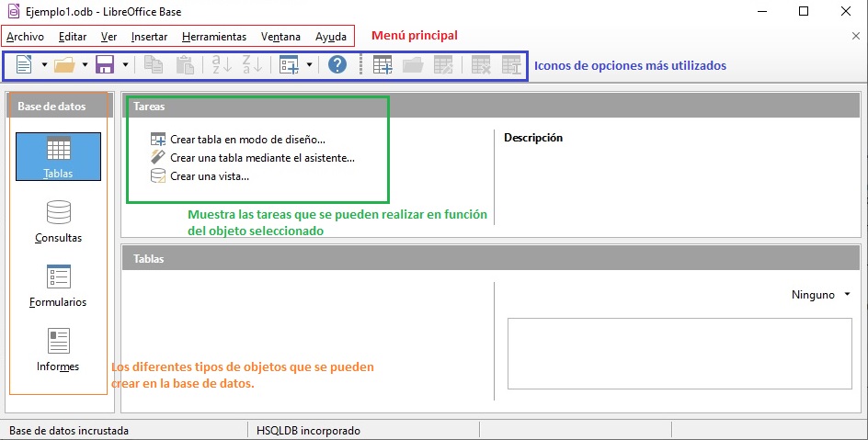Sort ascending with the A-Z icon
Image resolution: width=868 pixels, height=440 pixels.
coord(222,64)
